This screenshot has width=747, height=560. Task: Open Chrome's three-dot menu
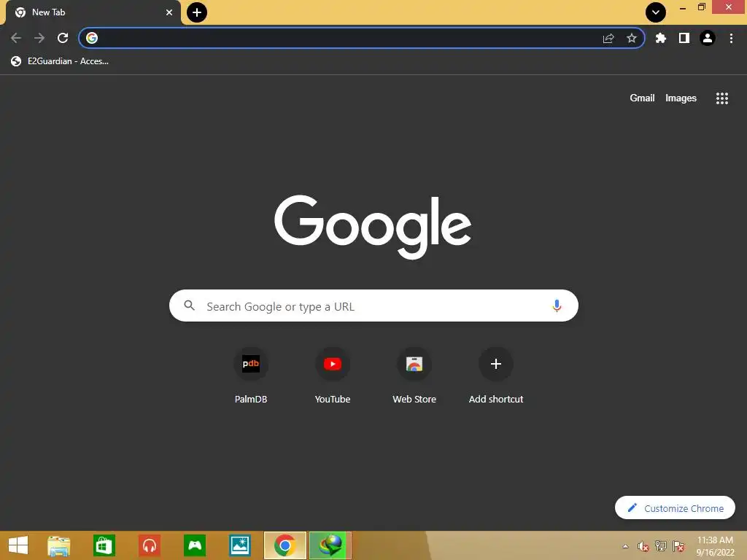coord(731,38)
